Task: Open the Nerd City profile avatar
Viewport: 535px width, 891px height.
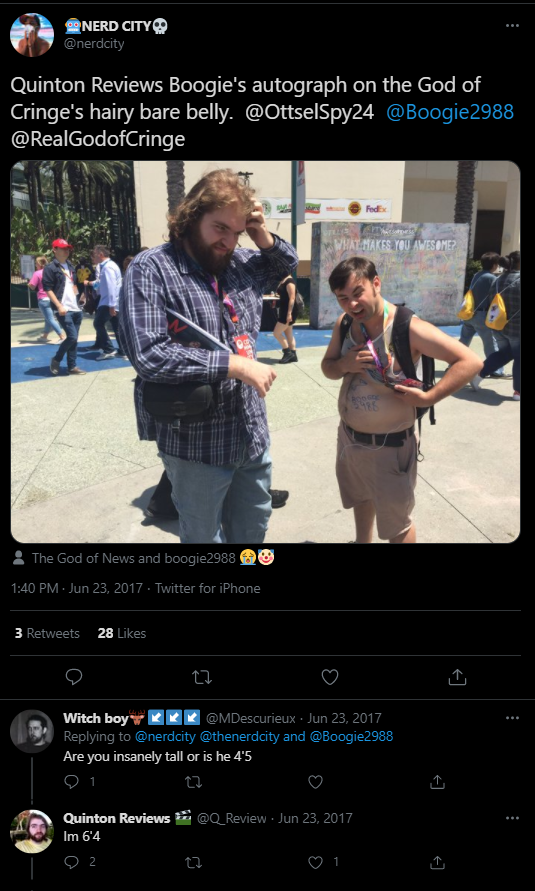Action: pyautogui.click(x=32, y=35)
